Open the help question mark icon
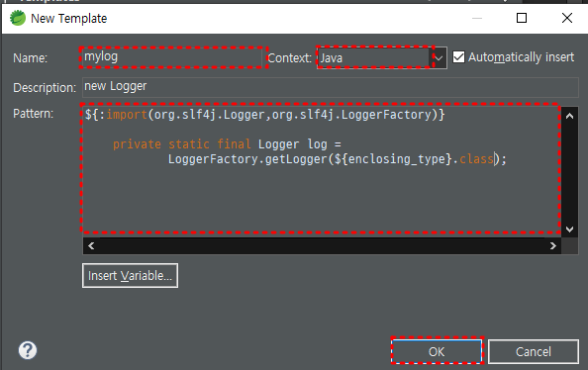The width and height of the screenshot is (588, 370). (x=28, y=350)
